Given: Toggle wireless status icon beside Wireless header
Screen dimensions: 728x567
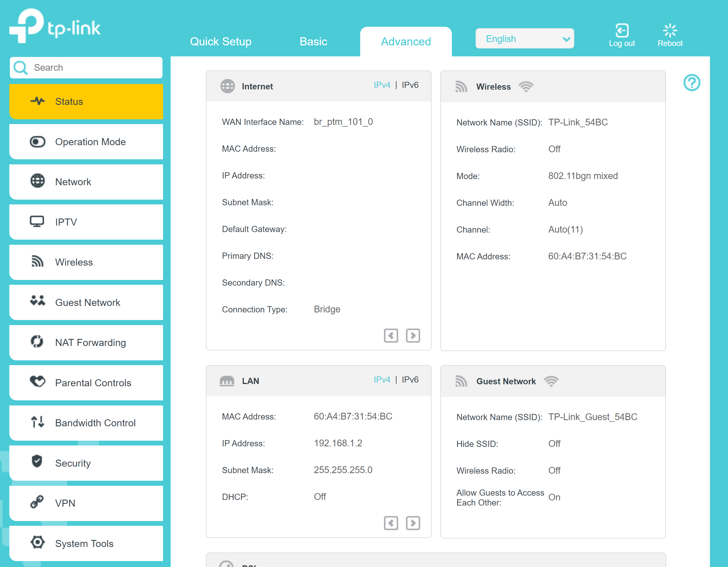Looking at the screenshot, I should pyautogui.click(x=526, y=86).
